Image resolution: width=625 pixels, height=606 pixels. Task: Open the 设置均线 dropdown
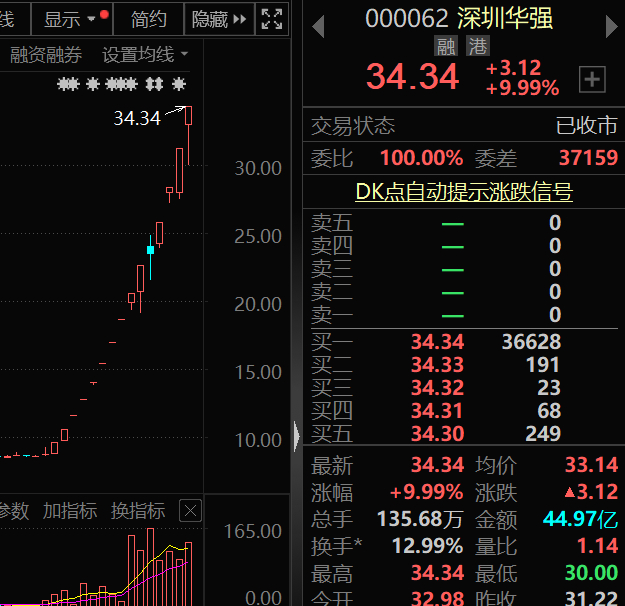coord(145,55)
